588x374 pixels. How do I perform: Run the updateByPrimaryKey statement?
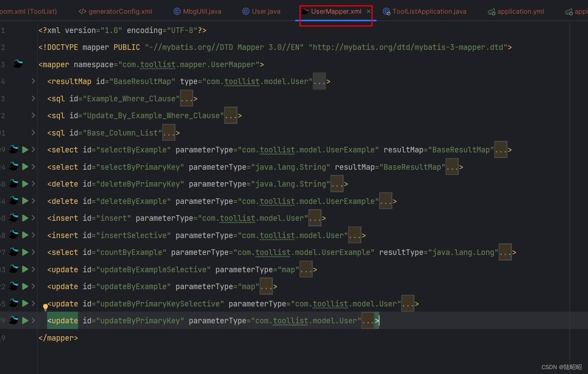click(x=25, y=321)
